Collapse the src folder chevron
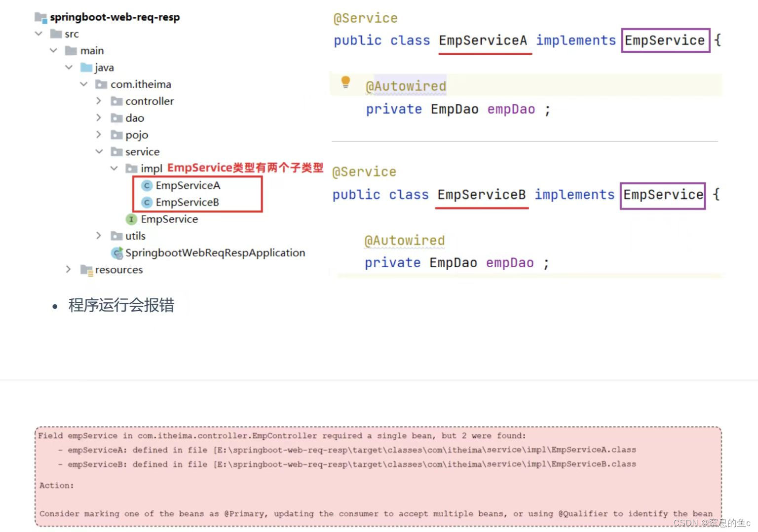 pyautogui.click(x=38, y=34)
